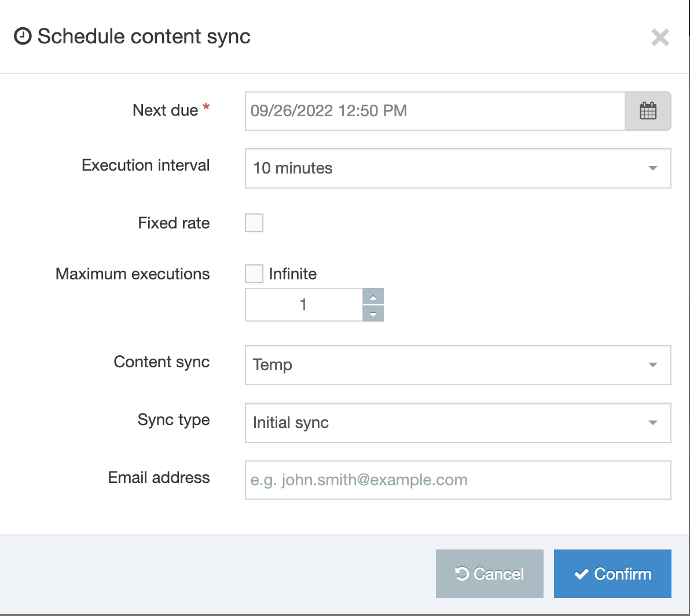
Task: Click the Fixed rate label
Action: [174, 223]
